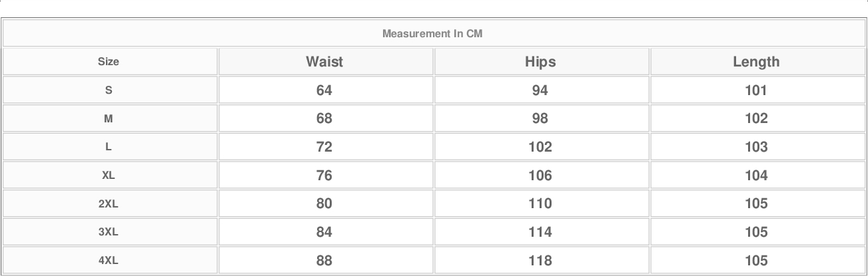This screenshot has height=276, width=868.
Task: Click the L size row label
Action: pyautogui.click(x=109, y=147)
